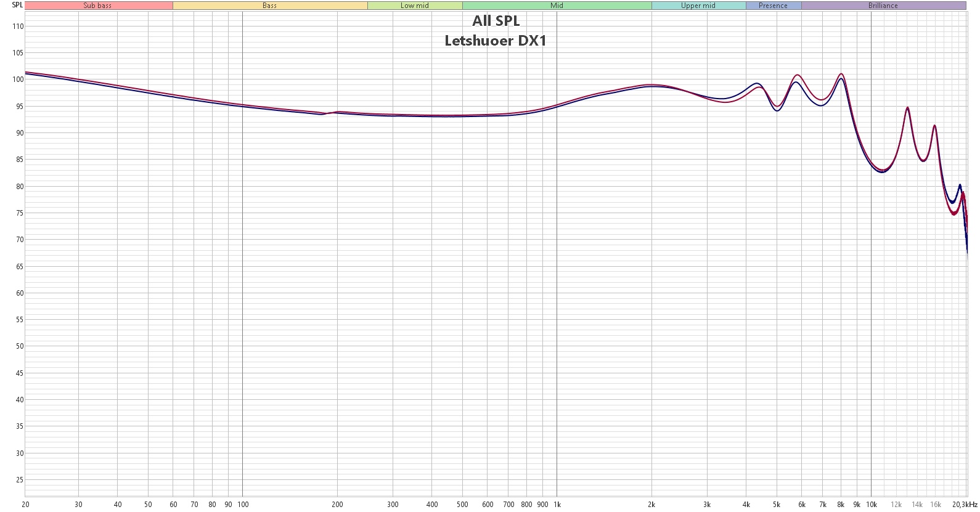Click the Brilliance band header
980x512 pixels.
[x=883, y=6]
